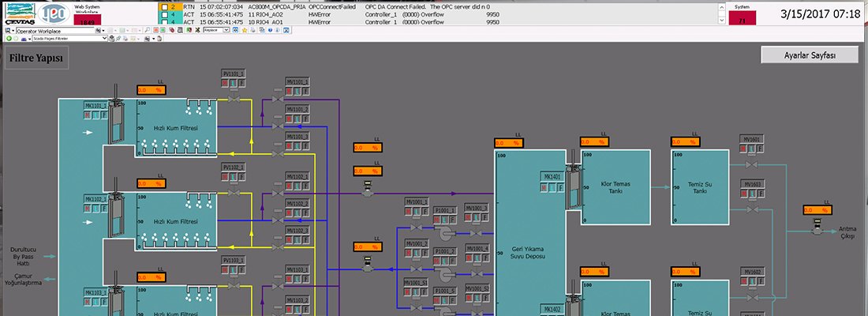Screen dimensions: 868x316
Task: Select the P1001_1 pump icon
Action: click(x=447, y=234)
